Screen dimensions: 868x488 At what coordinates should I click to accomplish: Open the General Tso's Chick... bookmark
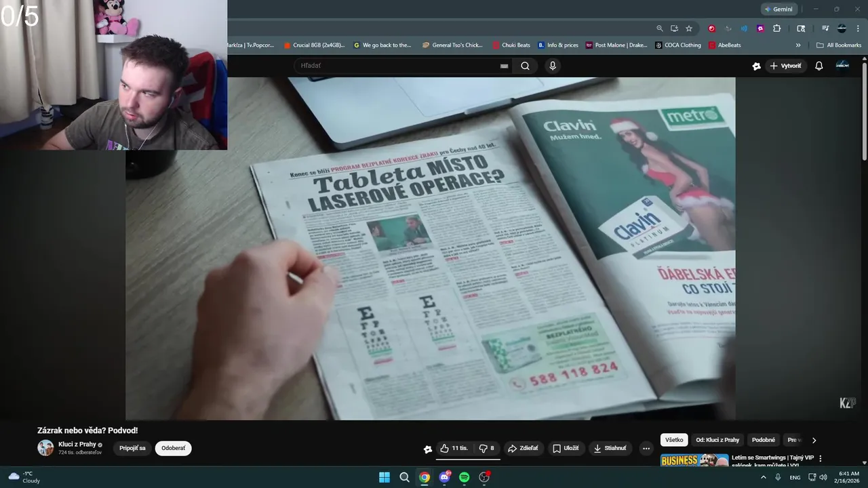(x=452, y=45)
